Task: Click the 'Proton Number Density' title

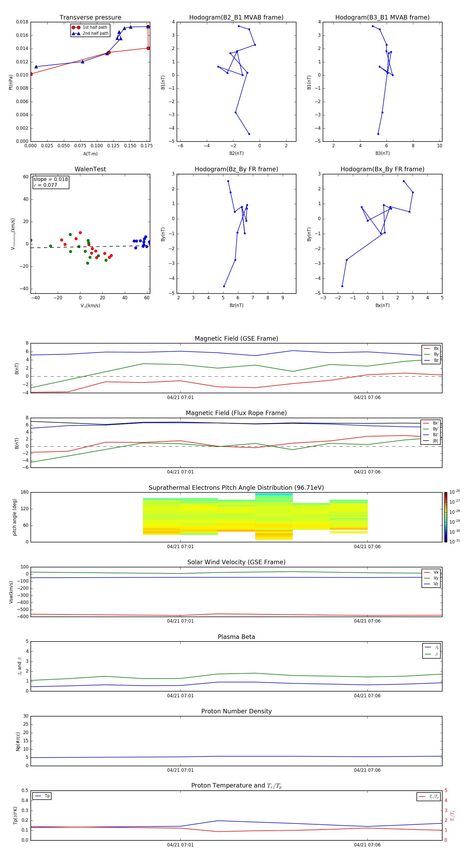Action: point(236,711)
